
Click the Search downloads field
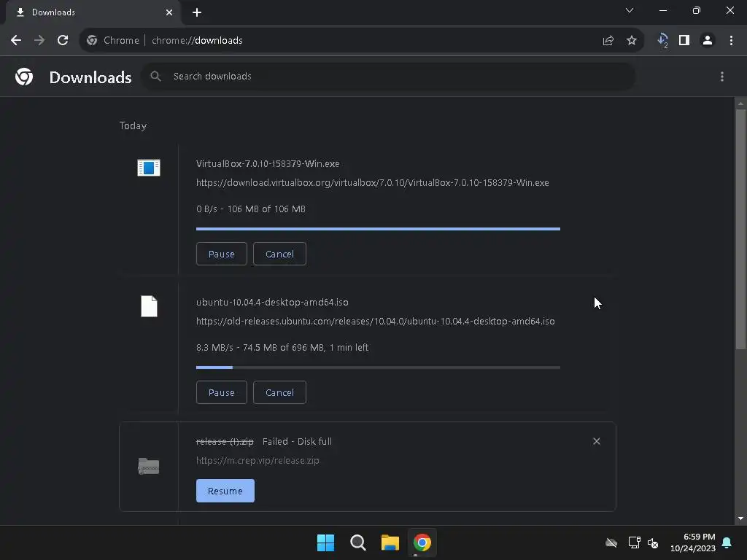click(x=388, y=76)
